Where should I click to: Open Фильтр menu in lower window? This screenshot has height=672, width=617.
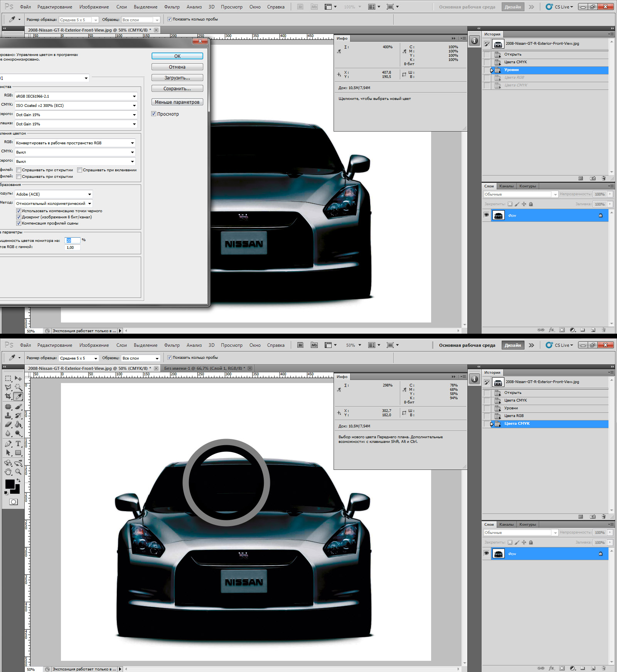[x=172, y=345]
